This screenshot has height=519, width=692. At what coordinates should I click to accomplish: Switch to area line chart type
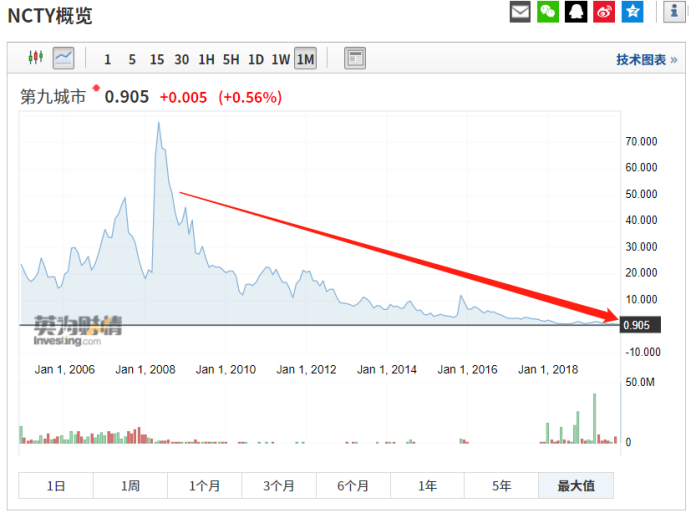64,58
